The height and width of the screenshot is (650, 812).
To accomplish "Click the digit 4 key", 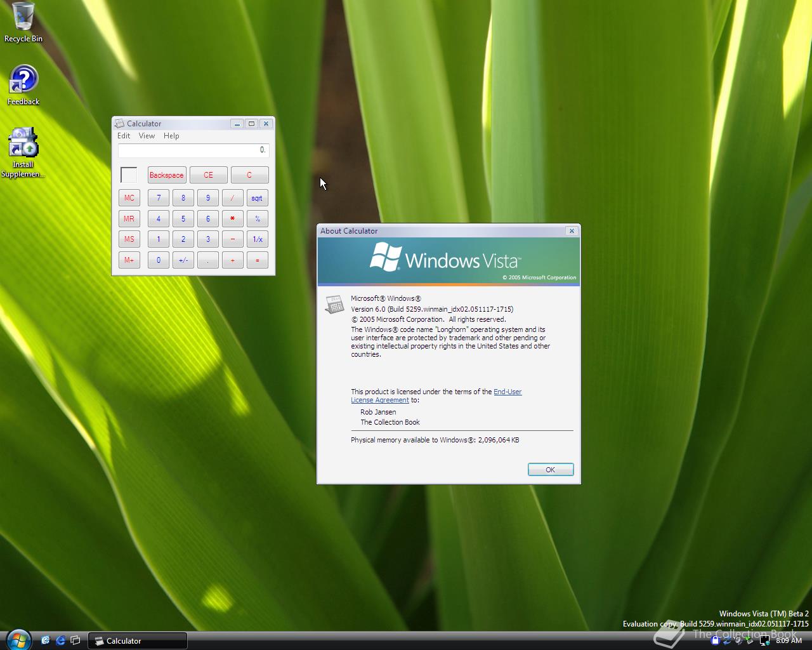I will point(159,218).
